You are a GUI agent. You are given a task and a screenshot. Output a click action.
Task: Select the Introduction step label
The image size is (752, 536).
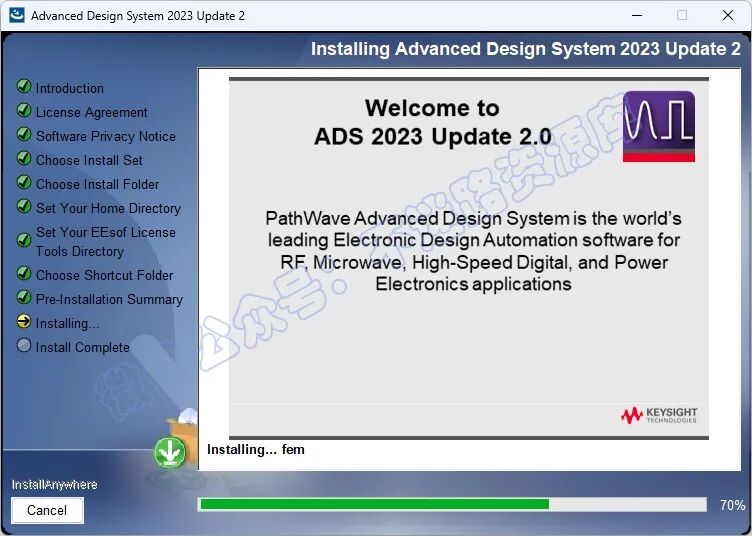click(x=70, y=88)
